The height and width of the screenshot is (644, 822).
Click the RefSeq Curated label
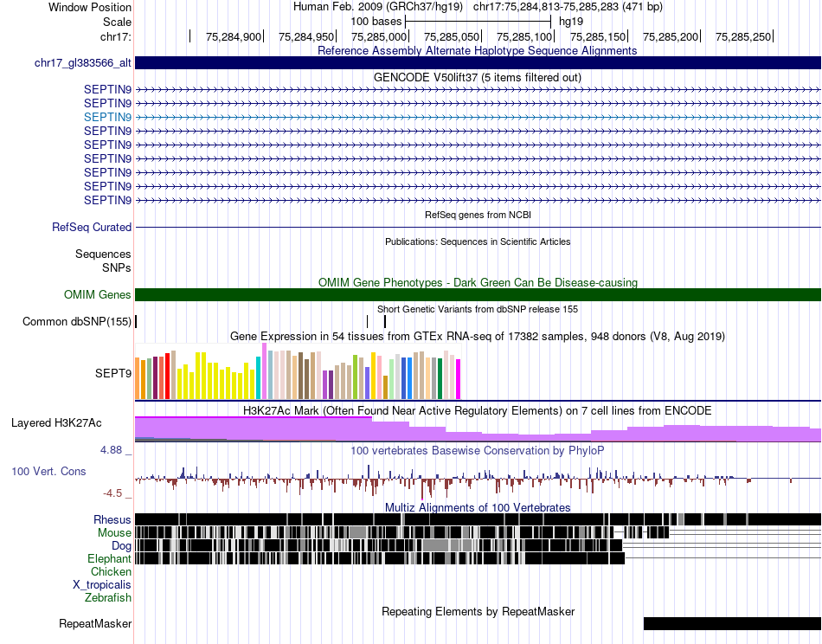click(91, 227)
